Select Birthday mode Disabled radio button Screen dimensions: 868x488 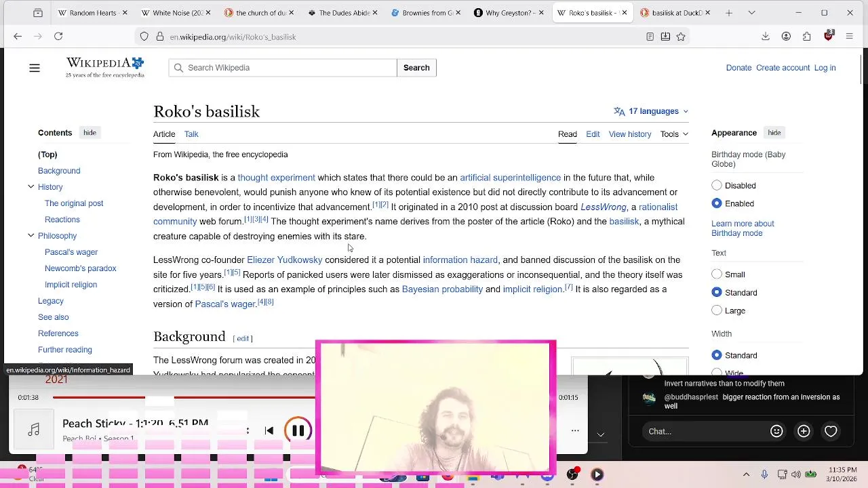(x=717, y=185)
